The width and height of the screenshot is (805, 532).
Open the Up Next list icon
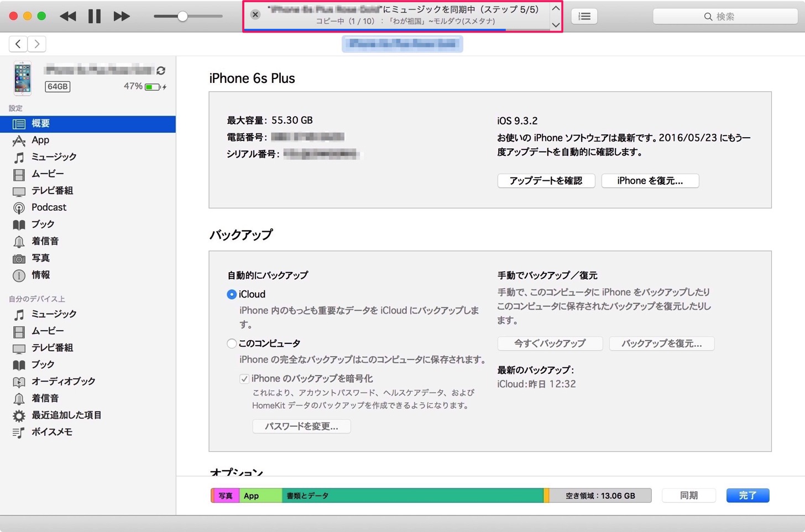584,17
